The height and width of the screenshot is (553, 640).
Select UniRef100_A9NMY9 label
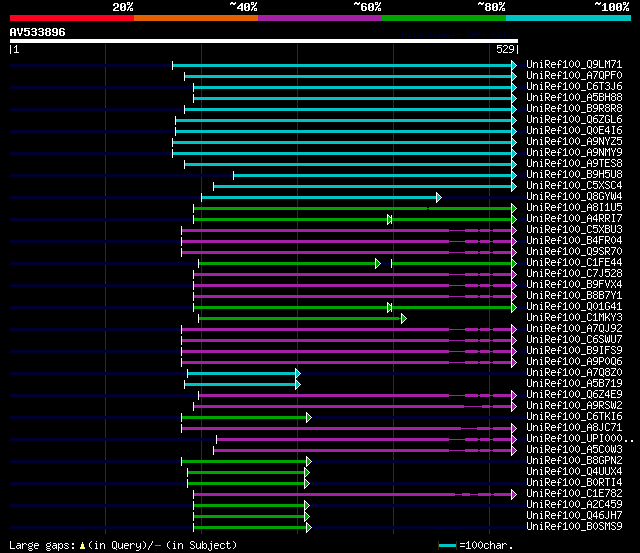pyautogui.click(x=574, y=153)
